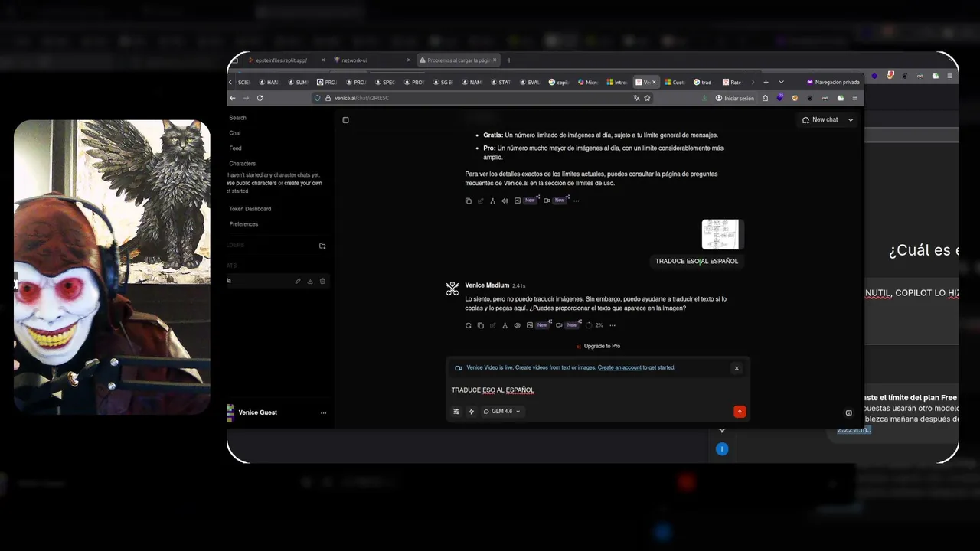Go back in browser history

[x=231, y=98]
